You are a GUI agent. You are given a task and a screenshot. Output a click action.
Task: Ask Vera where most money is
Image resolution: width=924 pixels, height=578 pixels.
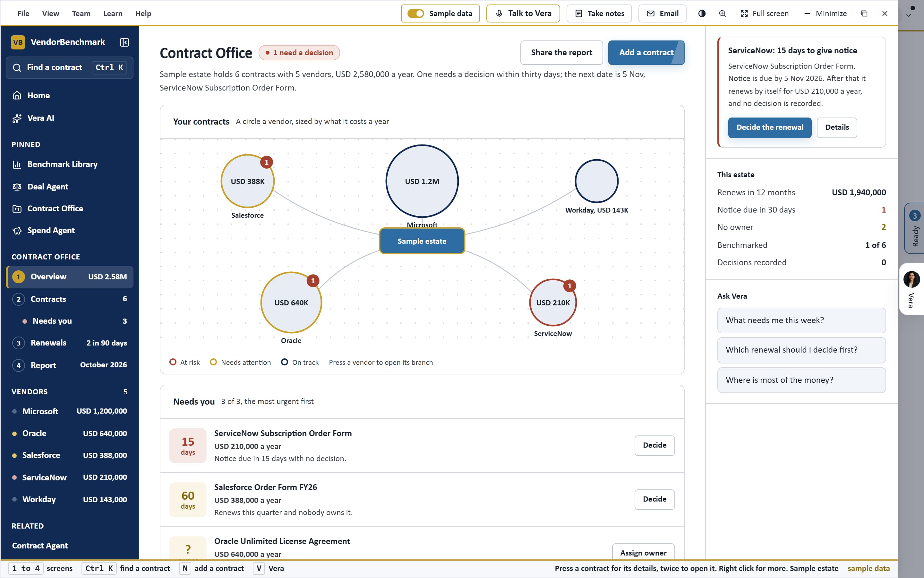click(x=801, y=380)
